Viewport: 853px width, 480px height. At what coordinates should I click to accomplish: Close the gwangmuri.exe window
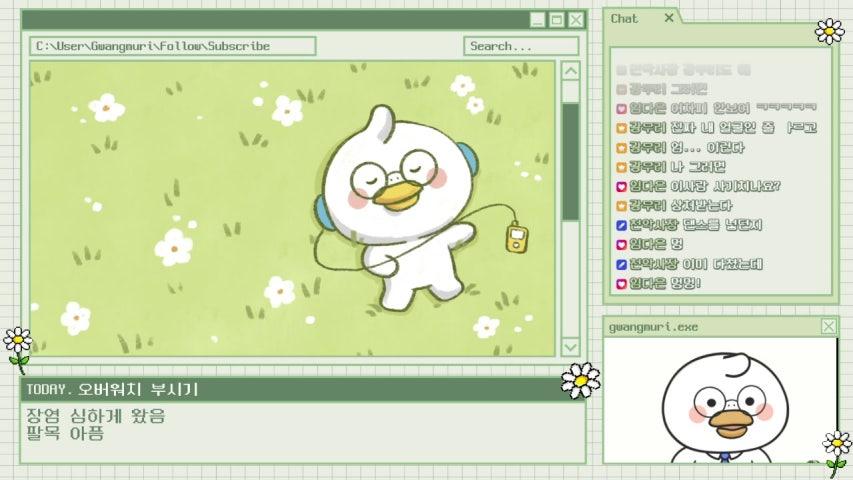coord(829,327)
